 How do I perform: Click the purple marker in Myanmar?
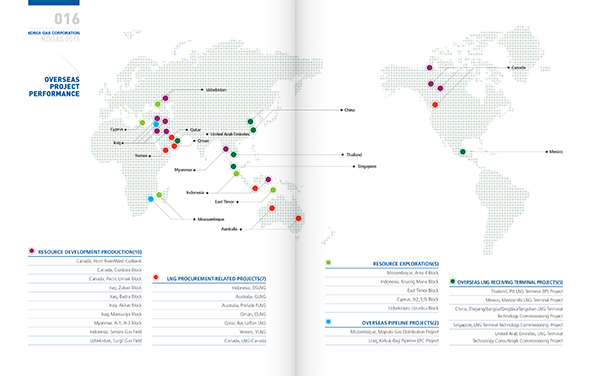click(x=226, y=149)
